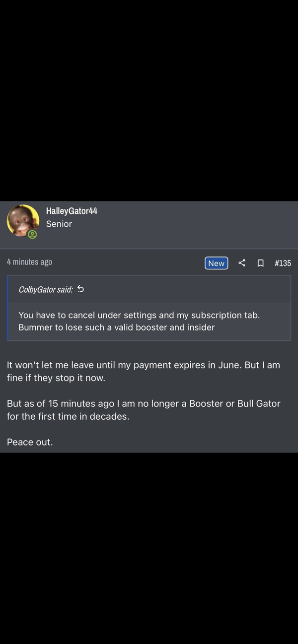Click the arrow icon beside 'ColbyGator said:'
Image resolution: width=298 pixels, height=644 pixels.
(x=81, y=289)
